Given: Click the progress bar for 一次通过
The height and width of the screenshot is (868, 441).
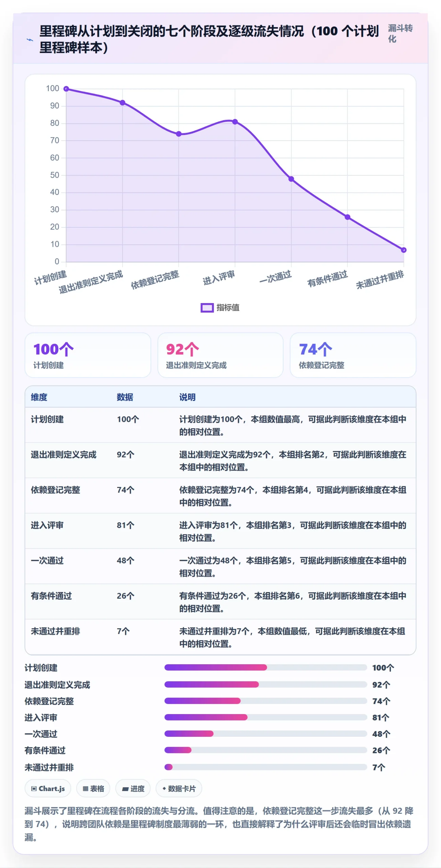Looking at the screenshot, I should (x=266, y=734).
